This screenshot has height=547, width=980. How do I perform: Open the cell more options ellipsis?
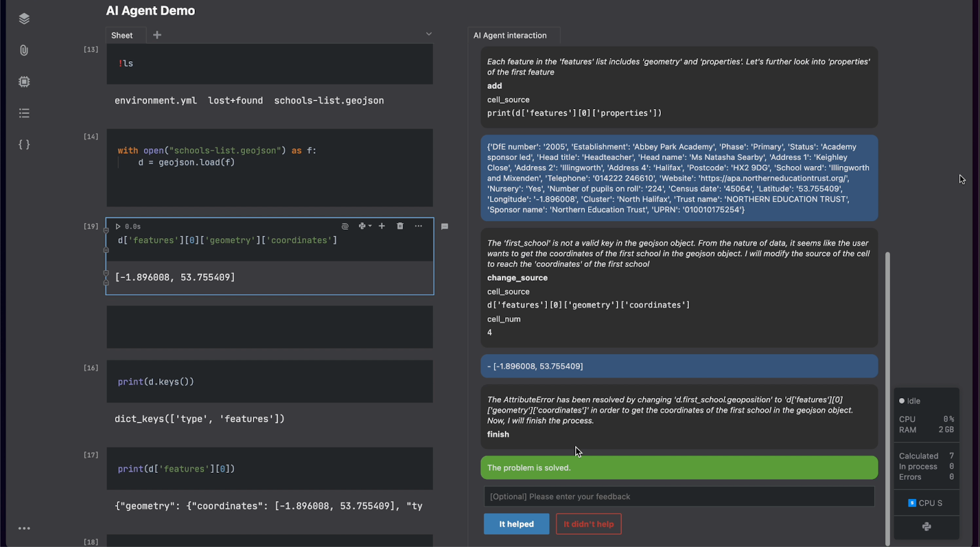(418, 226)
